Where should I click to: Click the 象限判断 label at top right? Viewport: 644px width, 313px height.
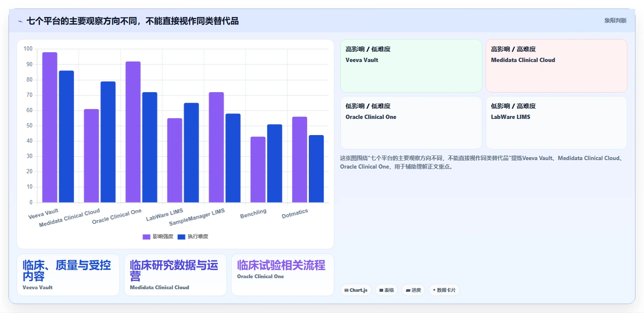(x=615, y=20)
